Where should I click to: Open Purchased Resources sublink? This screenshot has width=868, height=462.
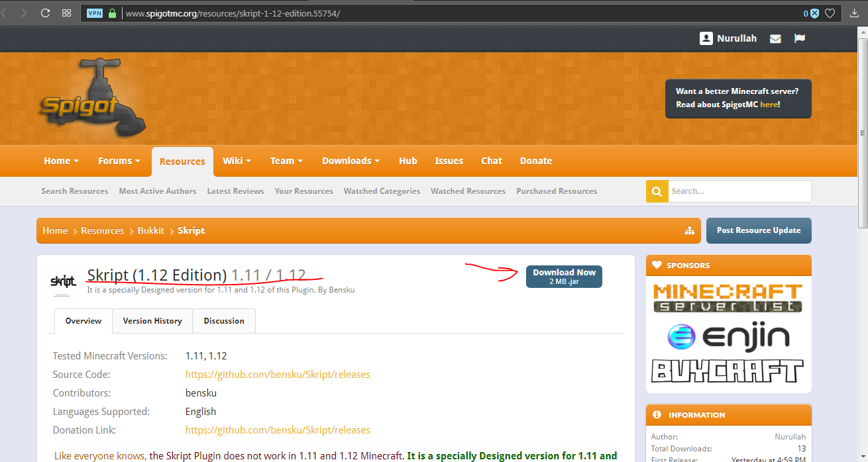557,191
